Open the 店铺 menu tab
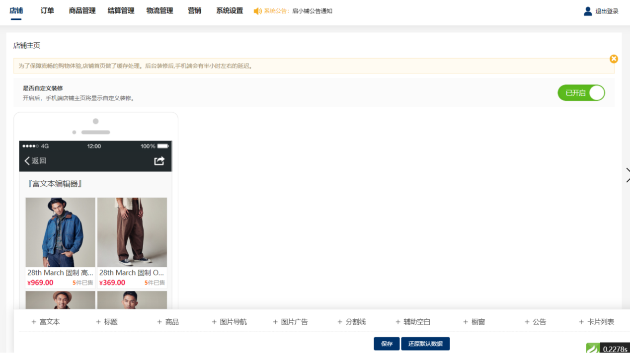The height and width of the screenshot is (364, 630). [x=16, y=10]
